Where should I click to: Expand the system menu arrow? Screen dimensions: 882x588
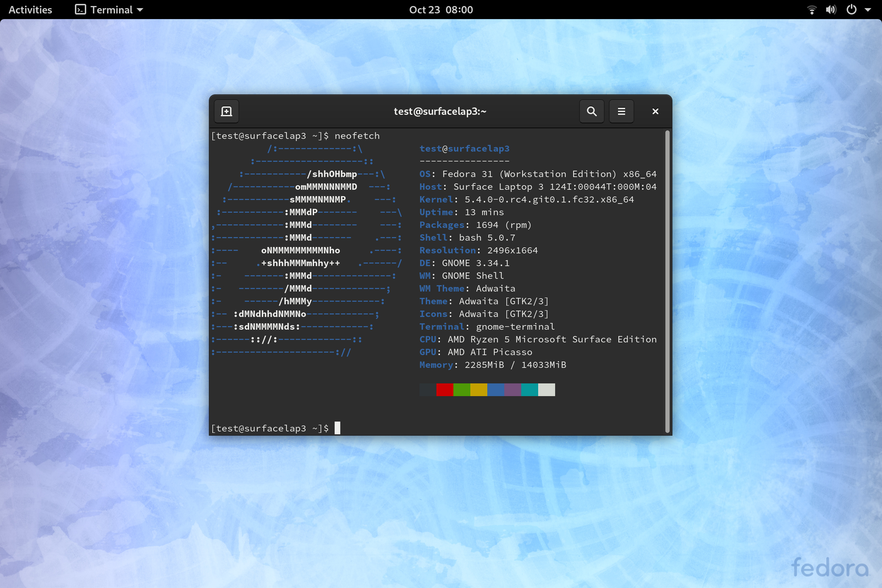coord(868,10)
